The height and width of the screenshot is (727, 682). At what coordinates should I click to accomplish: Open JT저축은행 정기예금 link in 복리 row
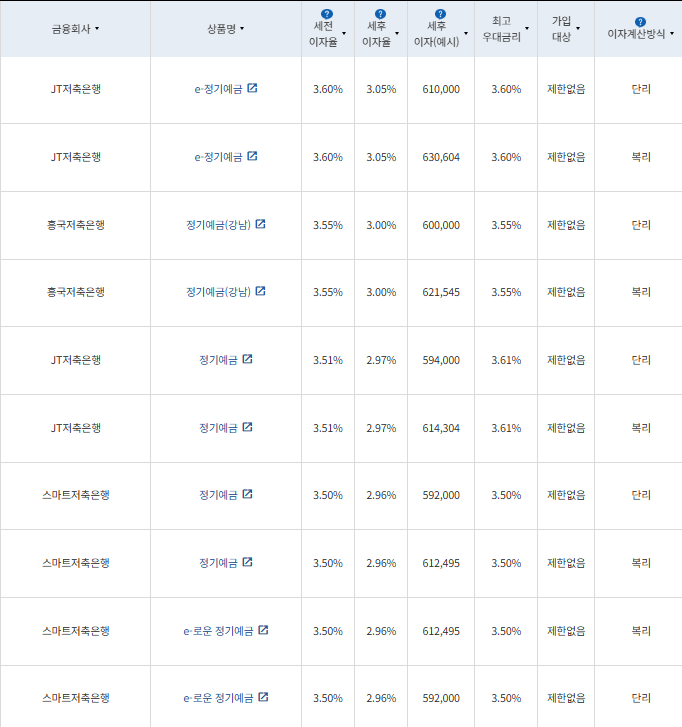tap(218, 428)
